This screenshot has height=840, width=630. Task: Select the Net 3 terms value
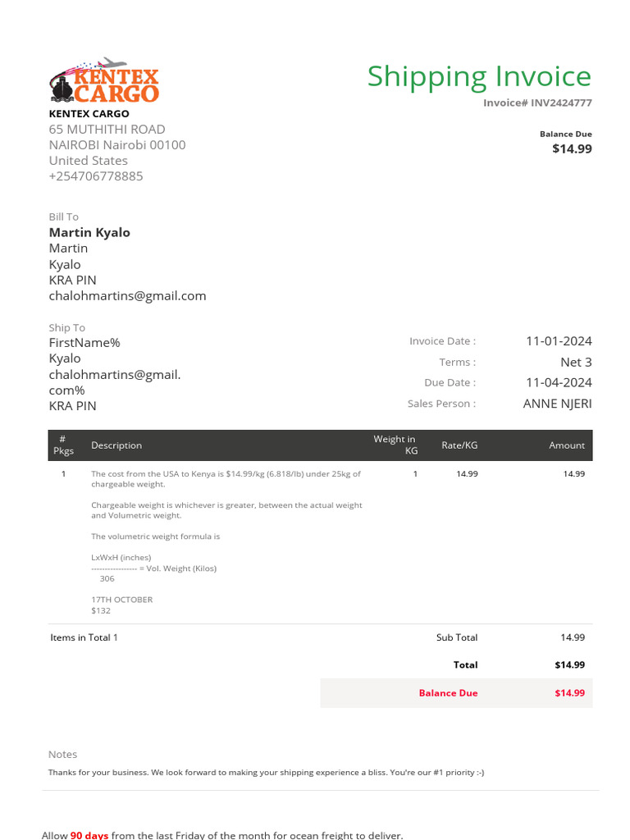576,362
